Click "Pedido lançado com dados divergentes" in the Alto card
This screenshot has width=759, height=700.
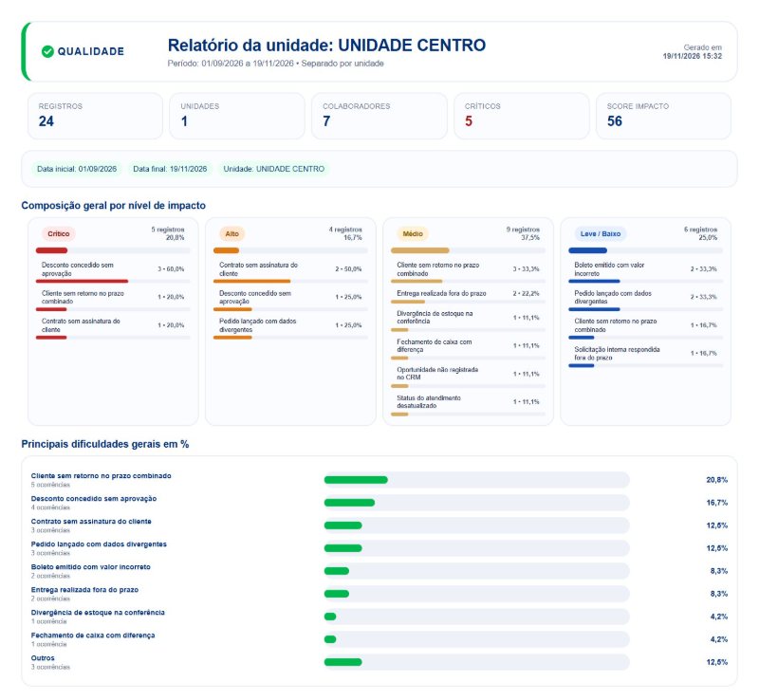(x=257, y=325)
